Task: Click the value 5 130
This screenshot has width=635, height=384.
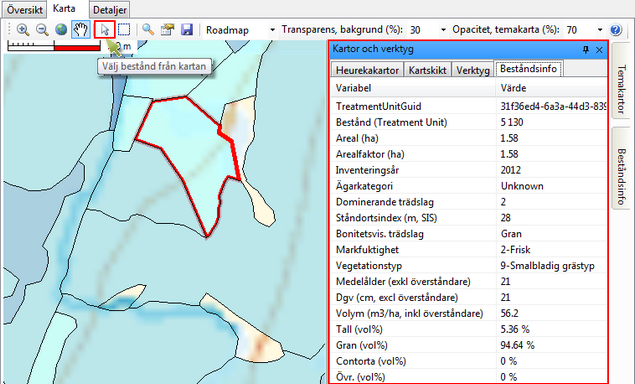Action: click(x=512, y=122)
